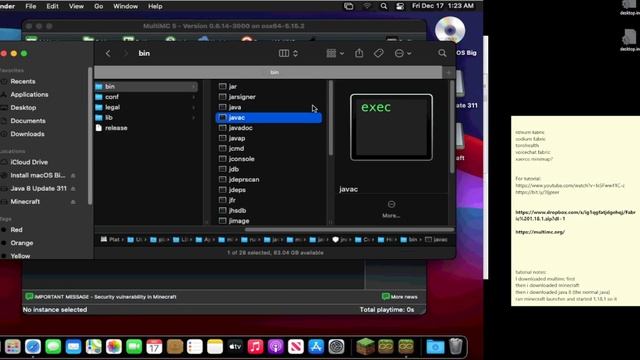Open Music app from the Dock

pyautogui.click(x=256, y=347)
